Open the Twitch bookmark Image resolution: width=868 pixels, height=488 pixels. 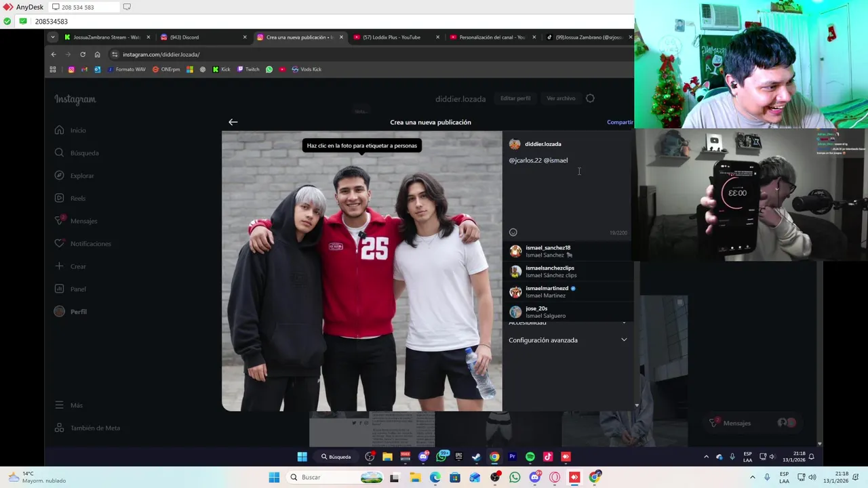click(x=248, y=69)
